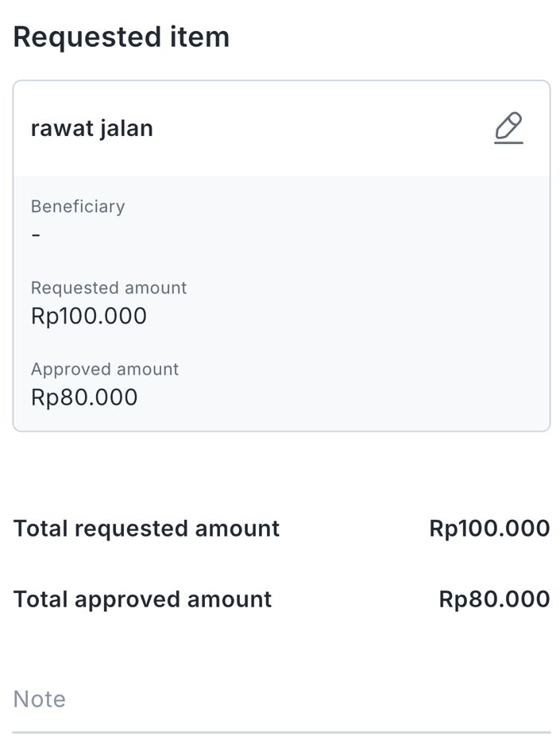Image resolution: width=560 pixels, height=748 pixels.
Task: Click the pencil edit icon for rawat jalan
Action: [508, 128]
